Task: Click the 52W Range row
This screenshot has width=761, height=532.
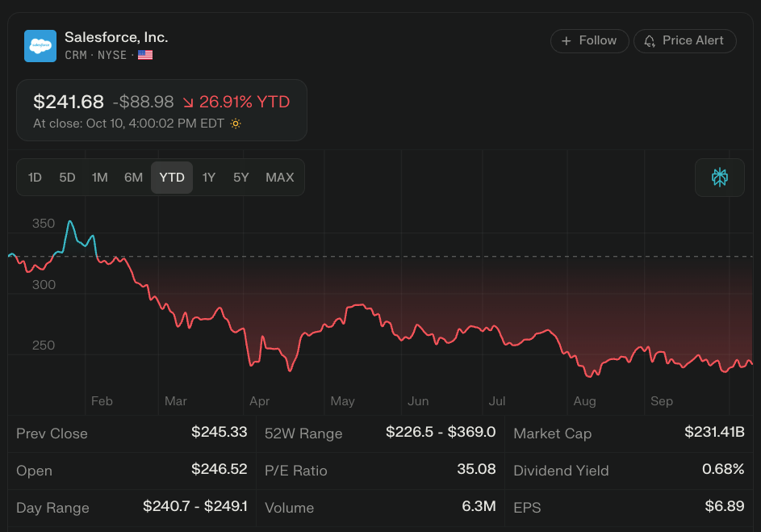Action: pos(379,434)
